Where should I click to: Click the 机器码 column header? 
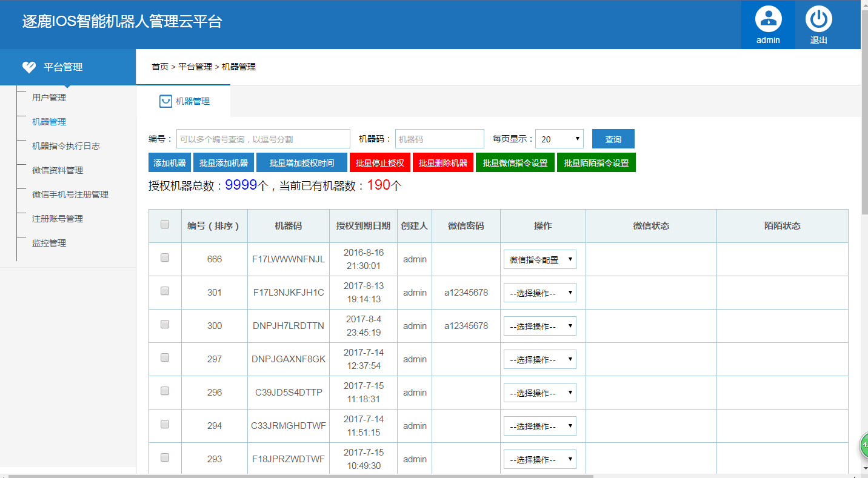click(x=288, y=225)
